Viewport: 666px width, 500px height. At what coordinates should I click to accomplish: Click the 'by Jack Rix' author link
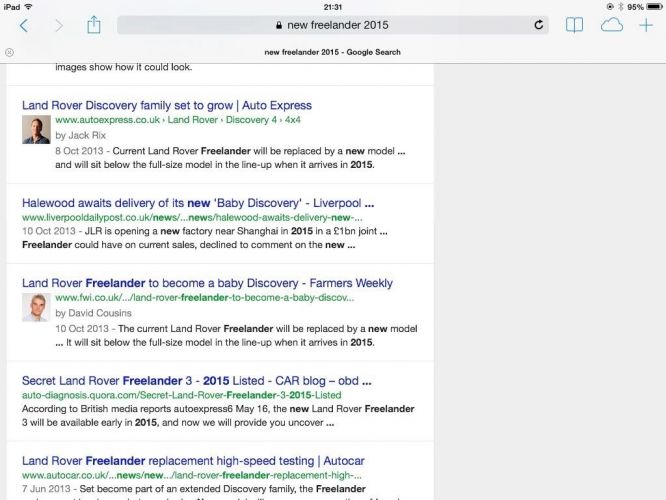pos(80,136)
